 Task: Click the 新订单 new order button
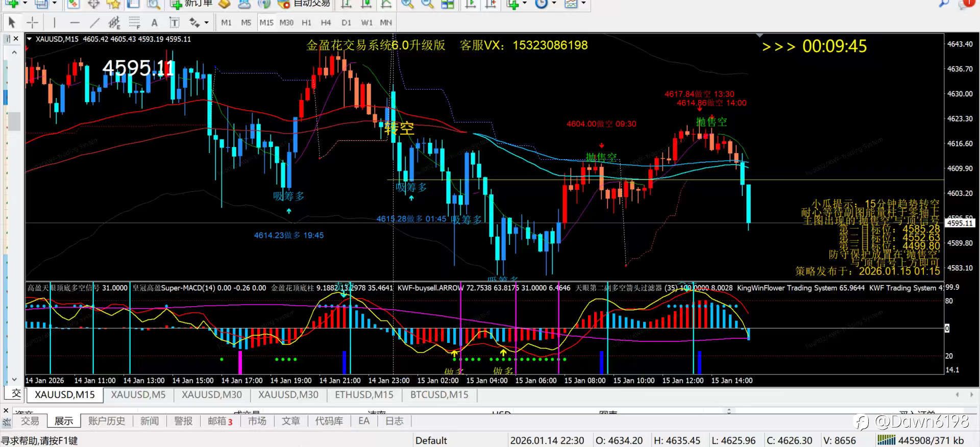192,4
